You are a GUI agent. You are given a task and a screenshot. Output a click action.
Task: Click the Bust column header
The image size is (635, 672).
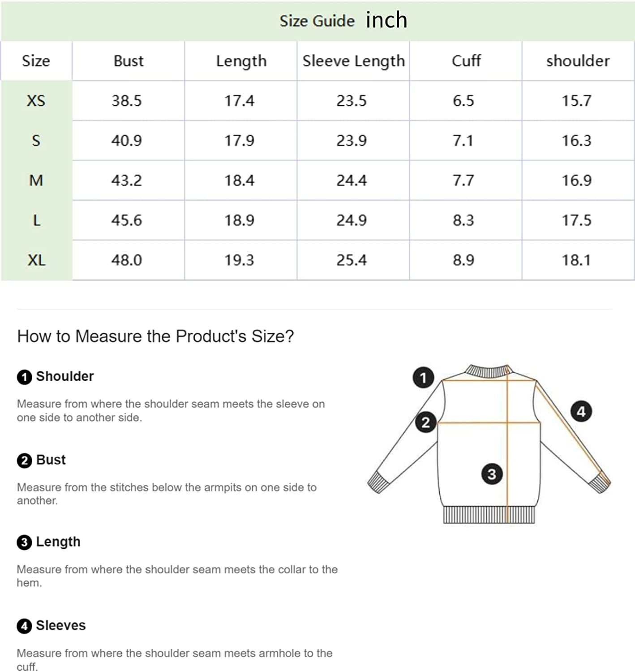click(x=129, y=61)
